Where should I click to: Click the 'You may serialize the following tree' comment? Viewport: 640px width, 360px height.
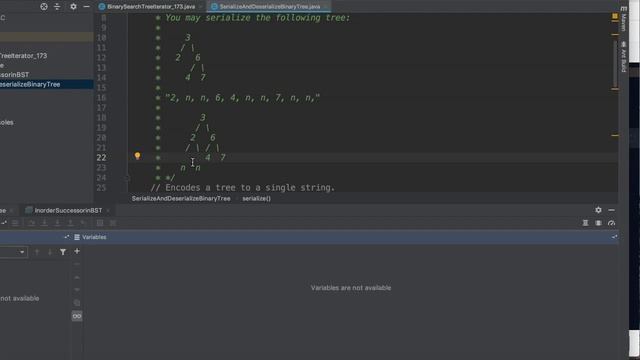tap(258, 18)
